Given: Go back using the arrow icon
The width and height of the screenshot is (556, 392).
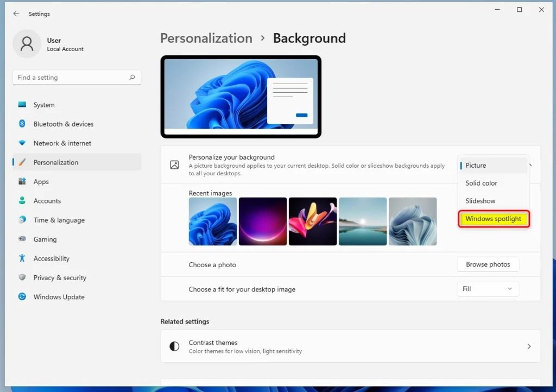Looking at the screenshot, I should [16, 14].
